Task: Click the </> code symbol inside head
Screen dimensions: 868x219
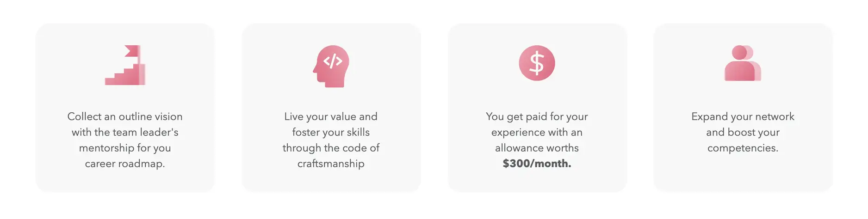Action: click(x=333, y=61)
